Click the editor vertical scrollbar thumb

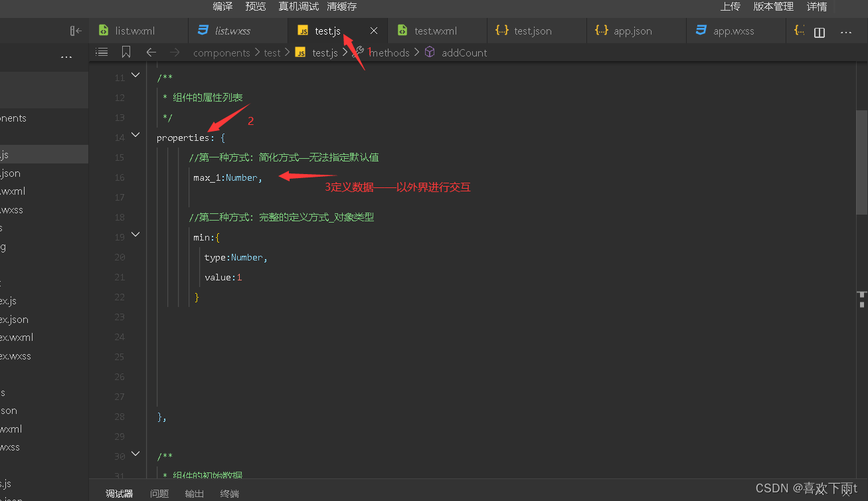coord(861,161)
